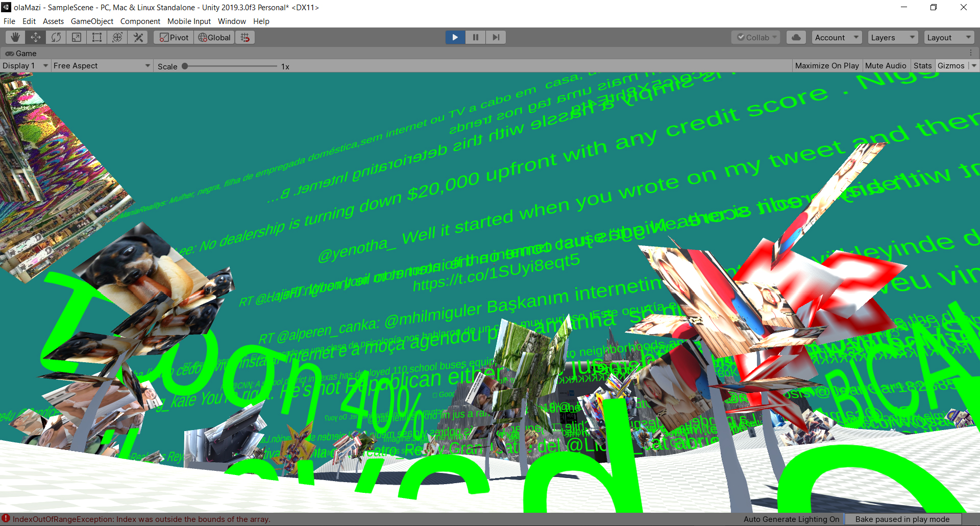The image size is (980, 526).
Task: Toggle Maximize On Play
Action: (x=826, y=66)
